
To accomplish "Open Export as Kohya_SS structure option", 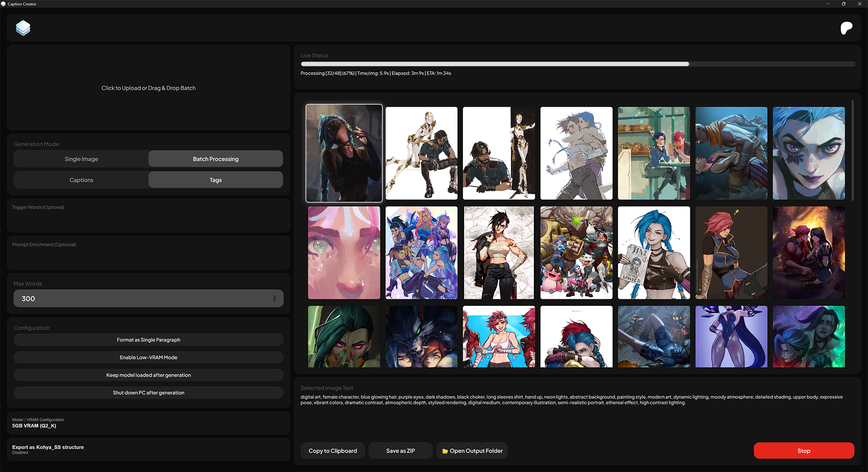I will [x=149, y=449].
